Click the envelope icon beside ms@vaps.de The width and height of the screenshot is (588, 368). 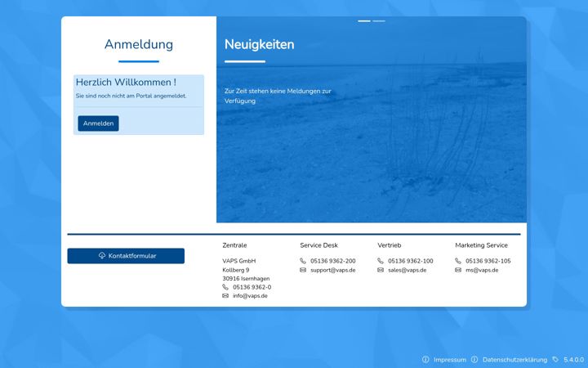(x=458, y=270)
